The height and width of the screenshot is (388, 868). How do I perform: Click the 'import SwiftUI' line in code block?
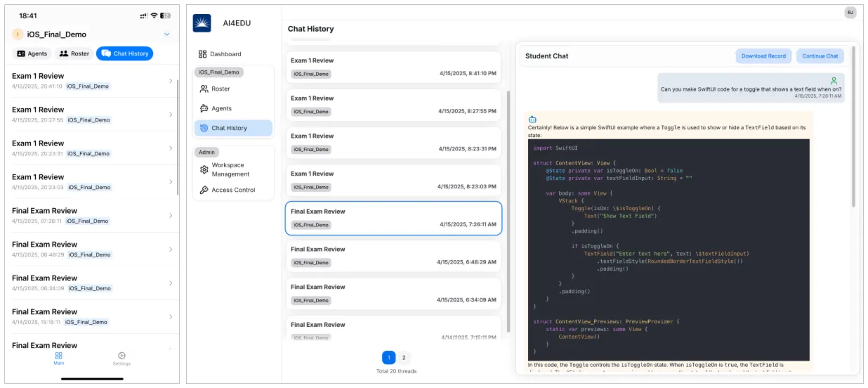tap(555, 148)
